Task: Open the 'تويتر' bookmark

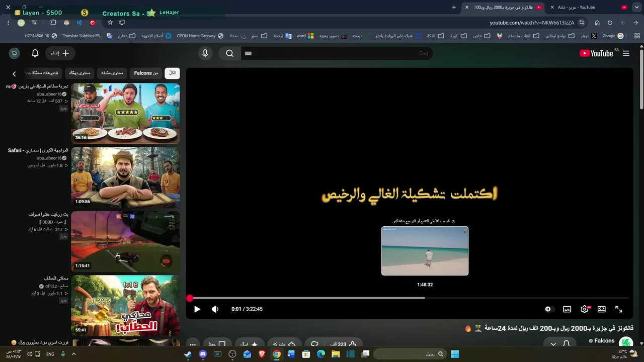Action: point(589,36)
